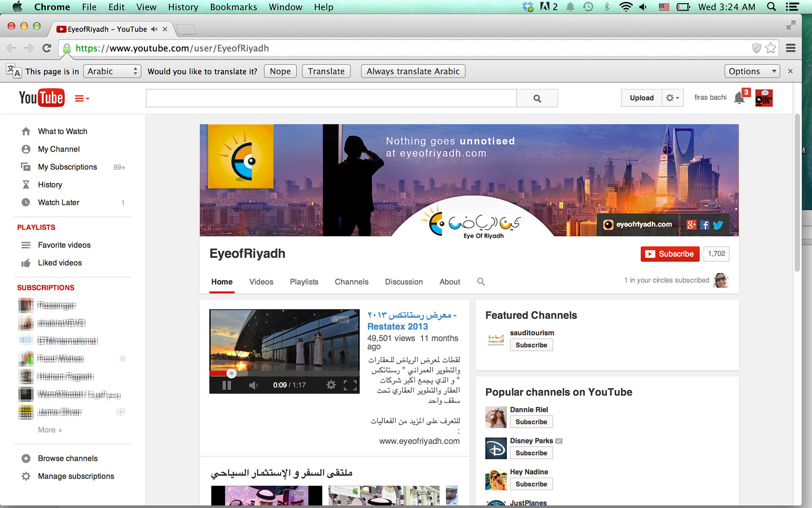Subscribe to Dannie Riel
The image size is (812, 508).
(x=531, y=422)
